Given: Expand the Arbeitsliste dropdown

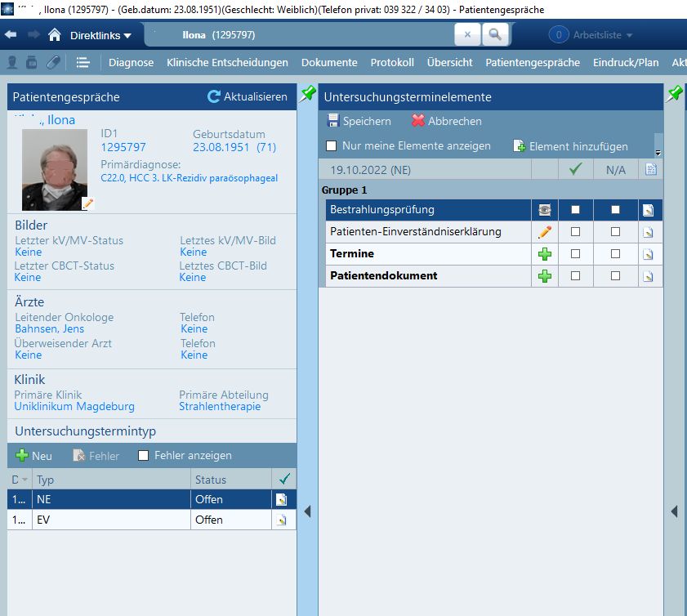Looking at the screenshot, I should pos(593,35).
